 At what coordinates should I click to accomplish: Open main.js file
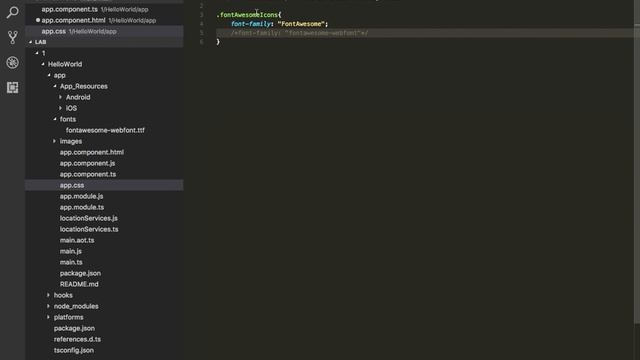71,251
